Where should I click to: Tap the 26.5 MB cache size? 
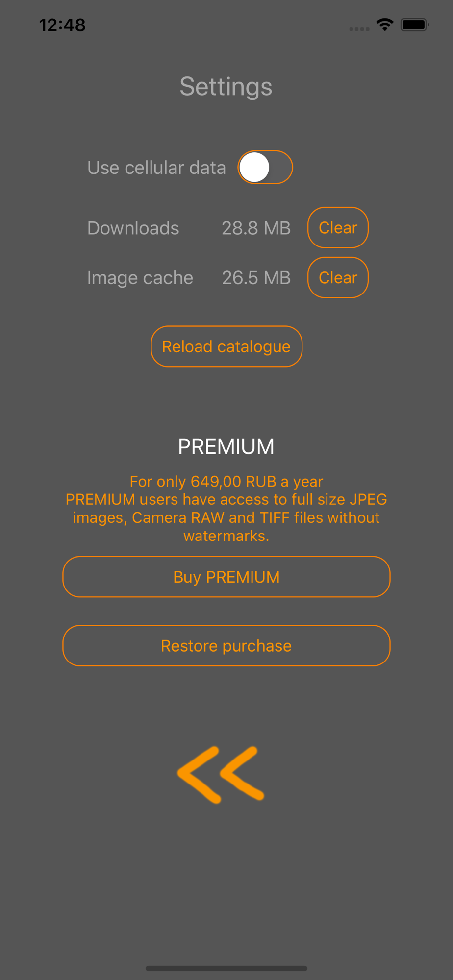(x=256, y=278)
